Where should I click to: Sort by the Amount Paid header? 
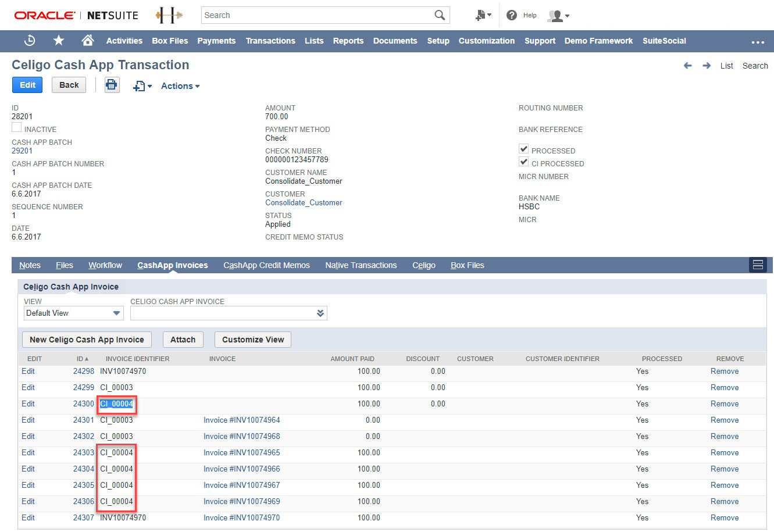click(352, 359)
